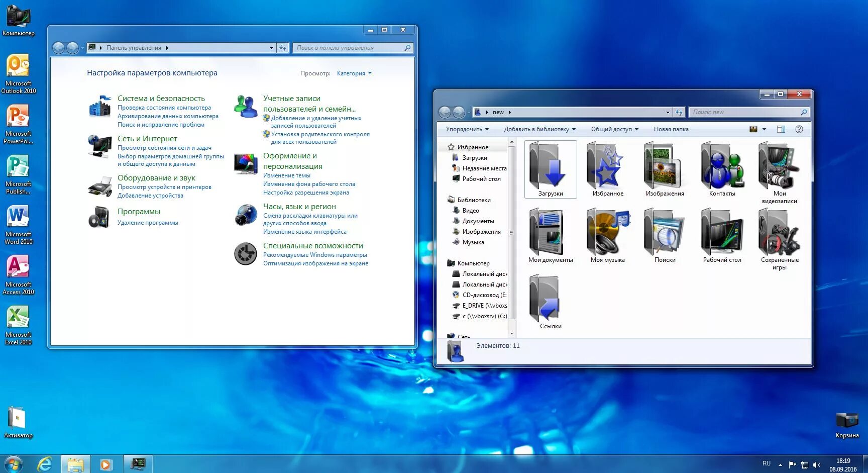Click the Новая папка toolbar button
This screenshot has height=473, width=868.
pos(671,129)
